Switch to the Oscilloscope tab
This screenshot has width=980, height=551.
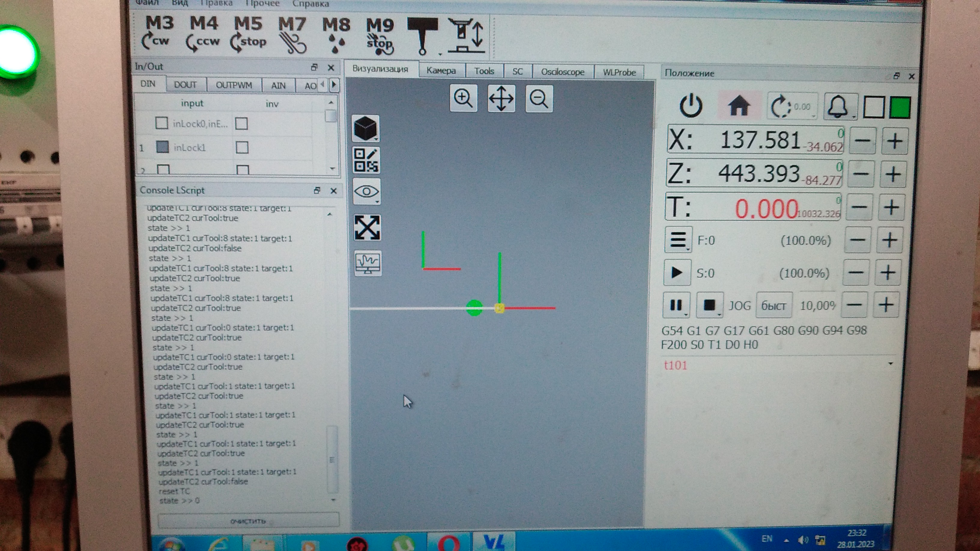click(562, 72)
